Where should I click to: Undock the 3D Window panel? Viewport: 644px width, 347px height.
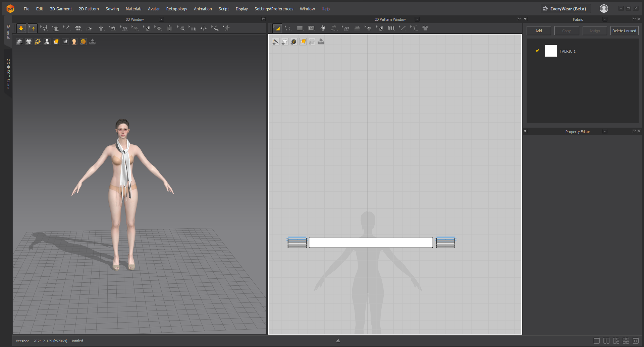tap(263, 19)
